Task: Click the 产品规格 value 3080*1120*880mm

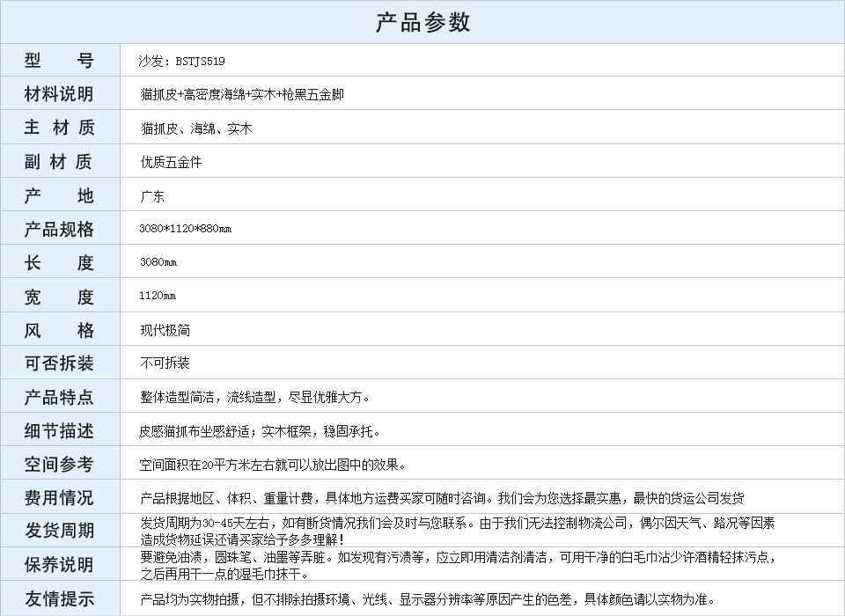Action: coord(185,229)
